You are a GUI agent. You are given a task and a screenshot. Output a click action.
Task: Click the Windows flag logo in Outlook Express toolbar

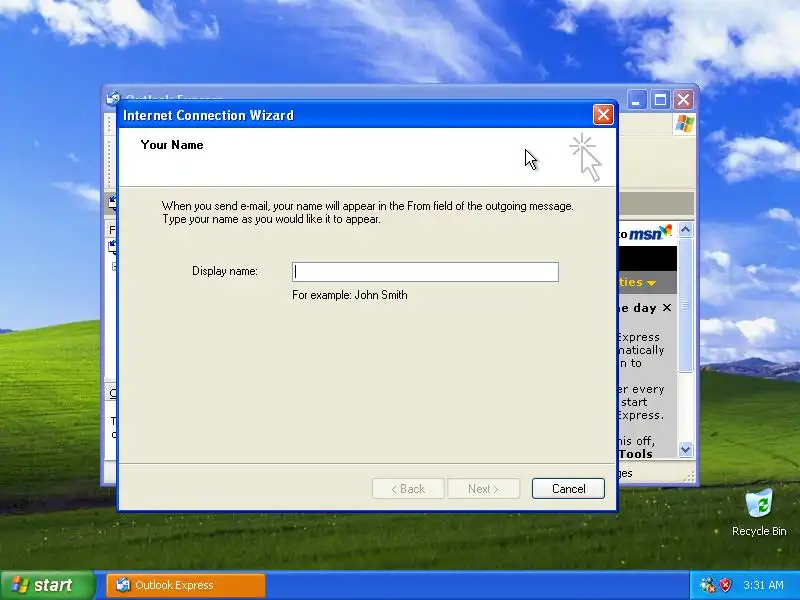tap(684, 124)
